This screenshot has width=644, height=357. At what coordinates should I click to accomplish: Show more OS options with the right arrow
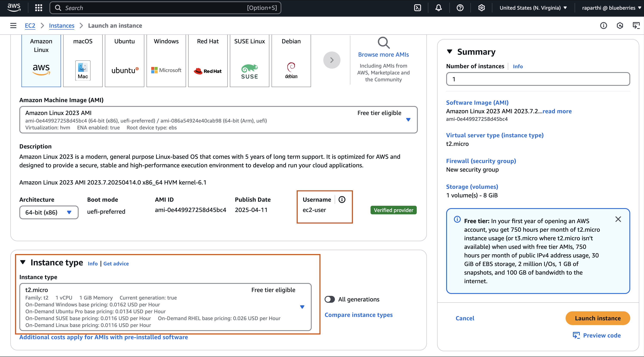tap(332, 60)
